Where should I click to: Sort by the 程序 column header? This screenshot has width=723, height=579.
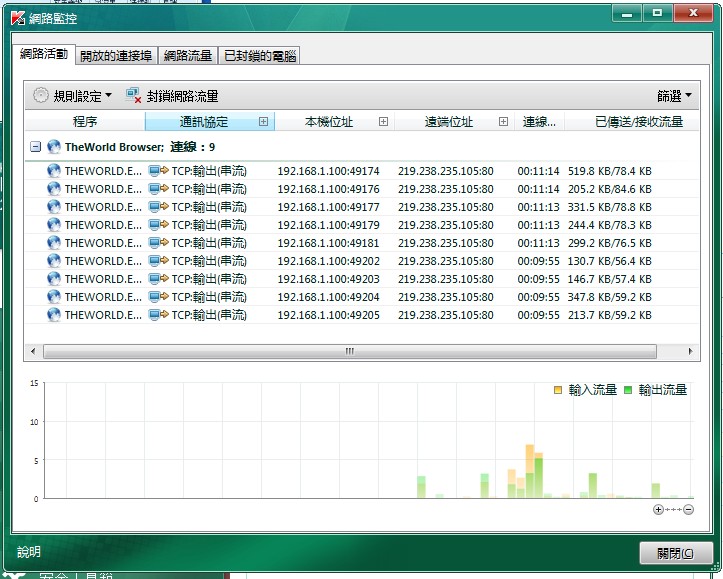tap(85, 122)
